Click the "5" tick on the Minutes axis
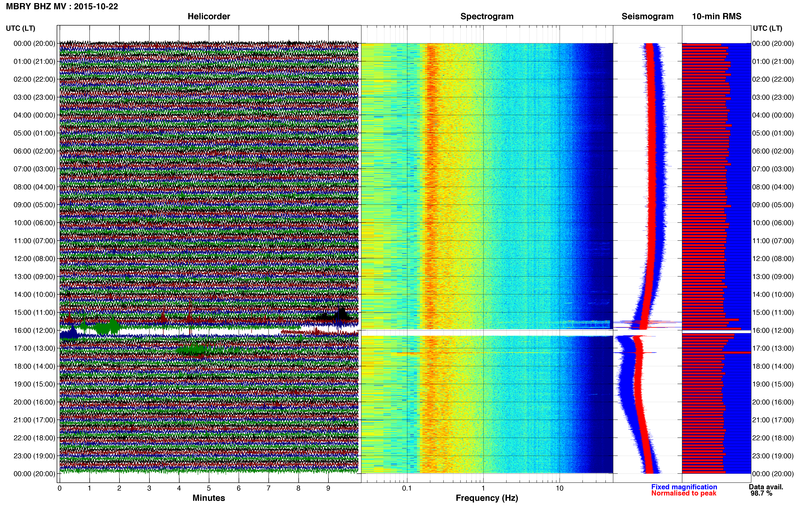Image resolution: width=812 pixels, height=508 pixels. tap(209, 488)
